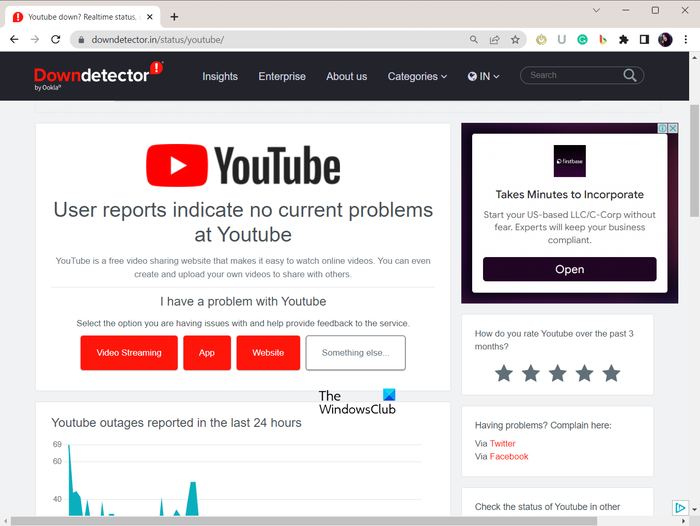Click the horizontal scrollbar thumb
Viewport: 700px width, 526px height.
[x=304, y=521]
